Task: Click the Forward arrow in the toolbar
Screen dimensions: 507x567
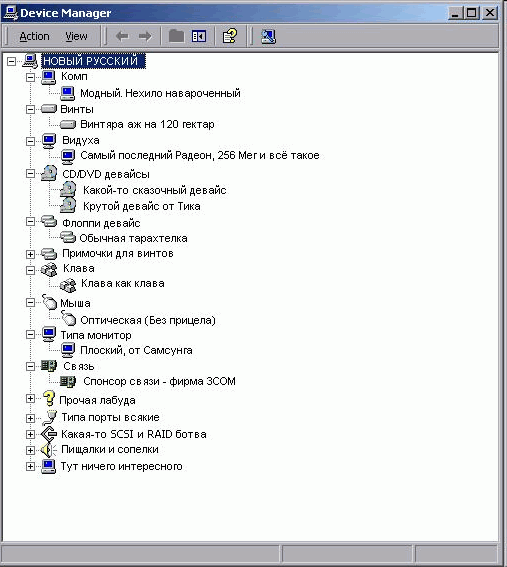Action: click(145, 36)
